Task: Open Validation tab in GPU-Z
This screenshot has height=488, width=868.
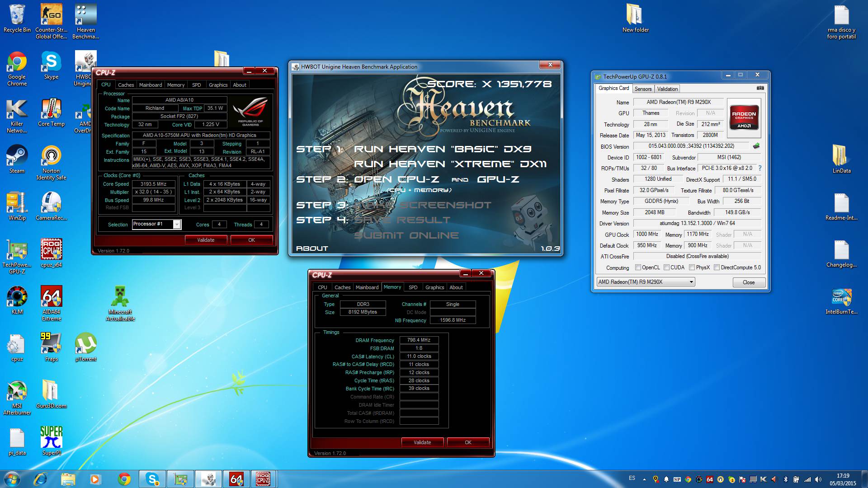Action: 667,89
